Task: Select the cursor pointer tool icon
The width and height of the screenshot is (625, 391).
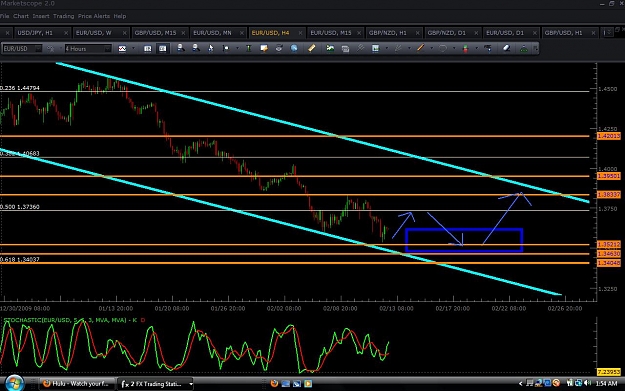Action: 210,48
